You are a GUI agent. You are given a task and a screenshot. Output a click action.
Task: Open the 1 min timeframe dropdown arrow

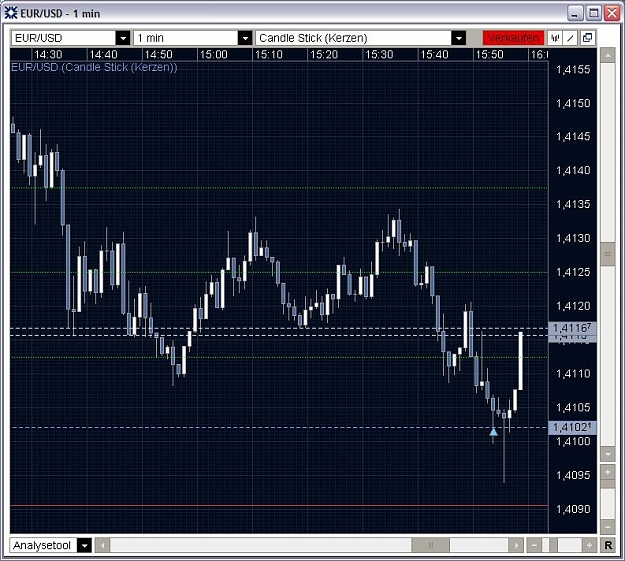[x=245, y=38]
